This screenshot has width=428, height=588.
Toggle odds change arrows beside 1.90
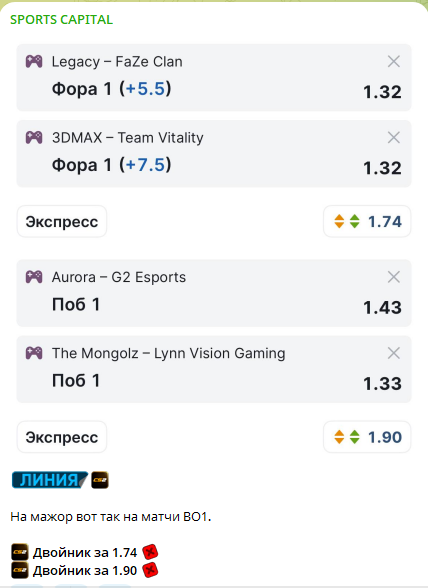(x=347, y=437)
